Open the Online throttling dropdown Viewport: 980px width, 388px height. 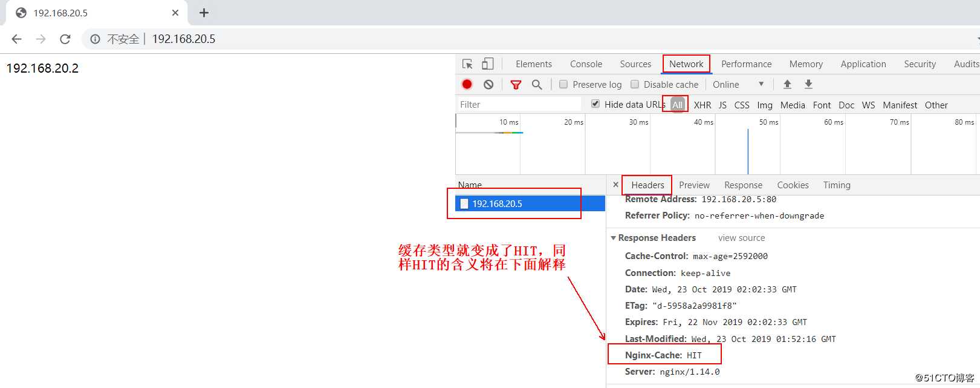(739, 84)
